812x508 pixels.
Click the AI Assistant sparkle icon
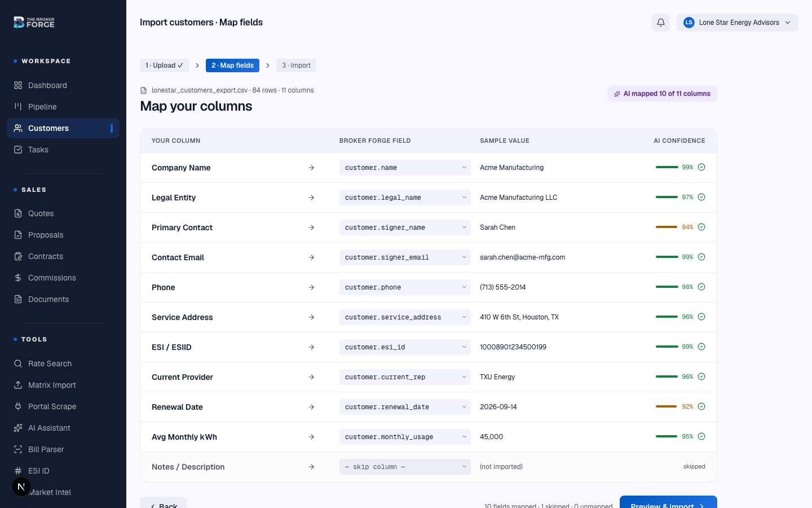coord(18,428)
